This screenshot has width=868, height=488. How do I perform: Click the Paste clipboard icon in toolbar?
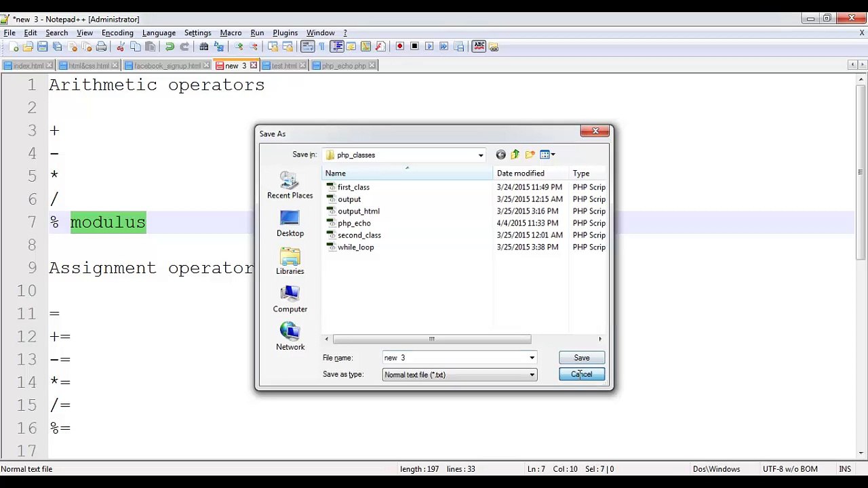point(151,47)
